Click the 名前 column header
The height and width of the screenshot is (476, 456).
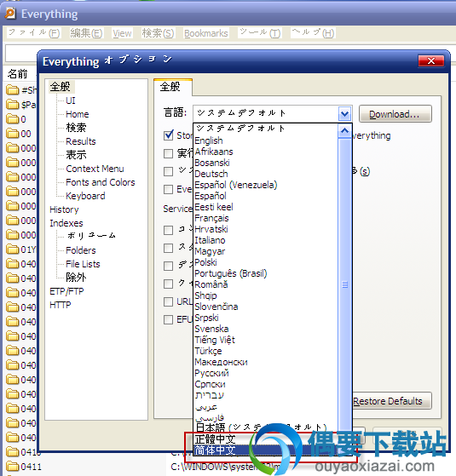pos(18,74)
